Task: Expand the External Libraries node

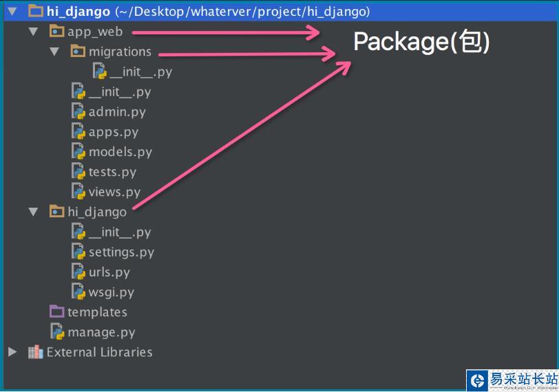Action: tap(12, 352)
